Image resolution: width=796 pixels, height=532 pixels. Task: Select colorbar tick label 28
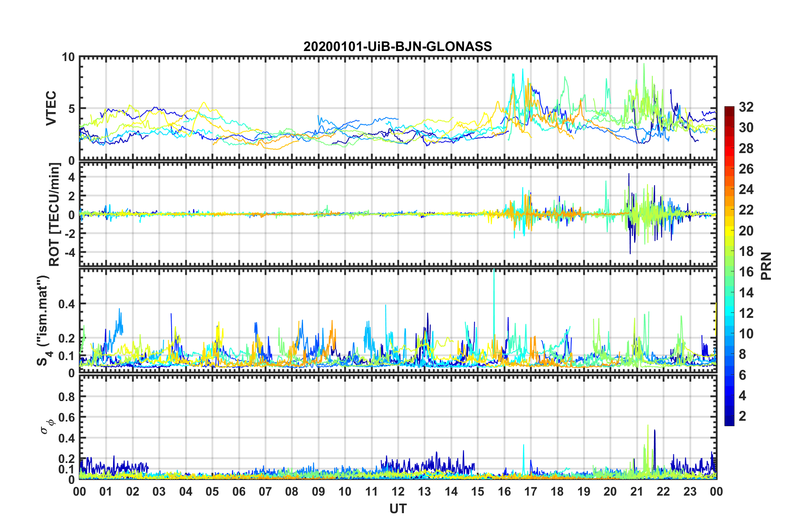(x=746, y=148)
